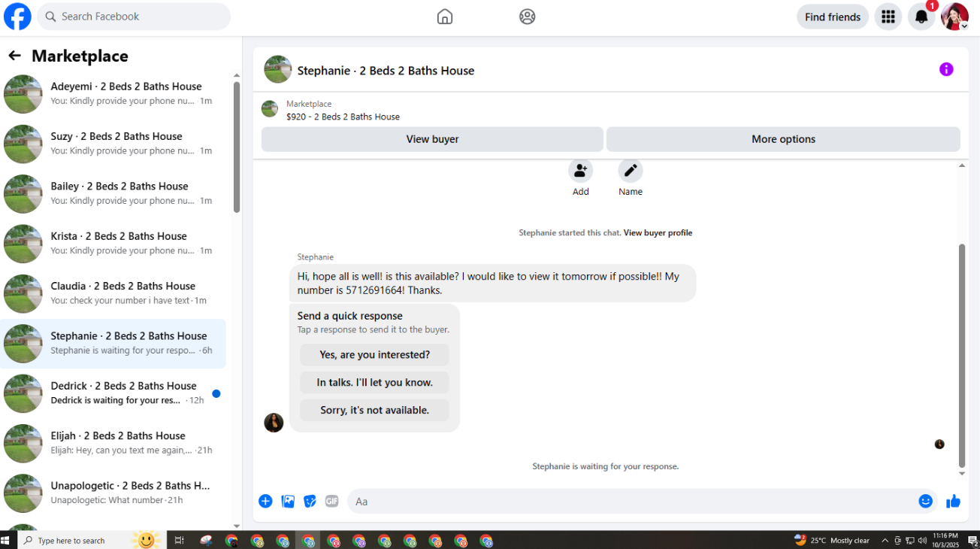This screenshot has width=980, height=549.
Task: Click the chat title "Stephanie · 2 Beds 2 Baths House"
Action: point(386,71)
